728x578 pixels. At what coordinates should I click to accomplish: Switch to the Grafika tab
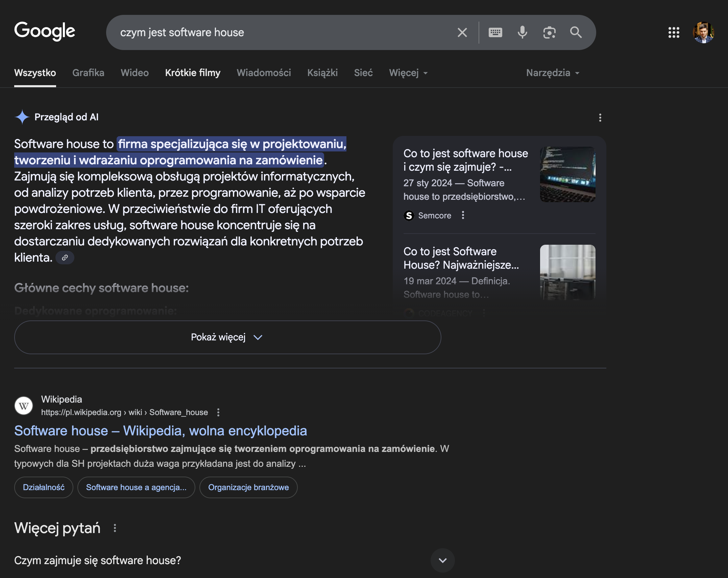[88, 73]
